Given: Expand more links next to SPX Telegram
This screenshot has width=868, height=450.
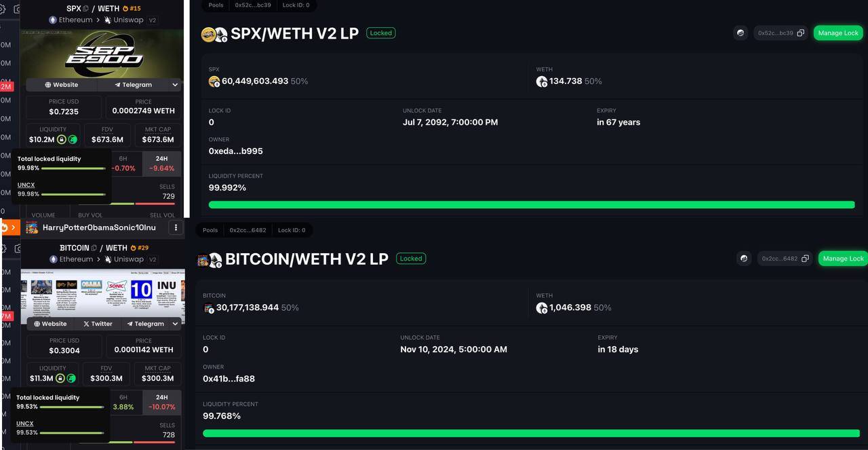Looking at the screenshot, I should (175, 85).
